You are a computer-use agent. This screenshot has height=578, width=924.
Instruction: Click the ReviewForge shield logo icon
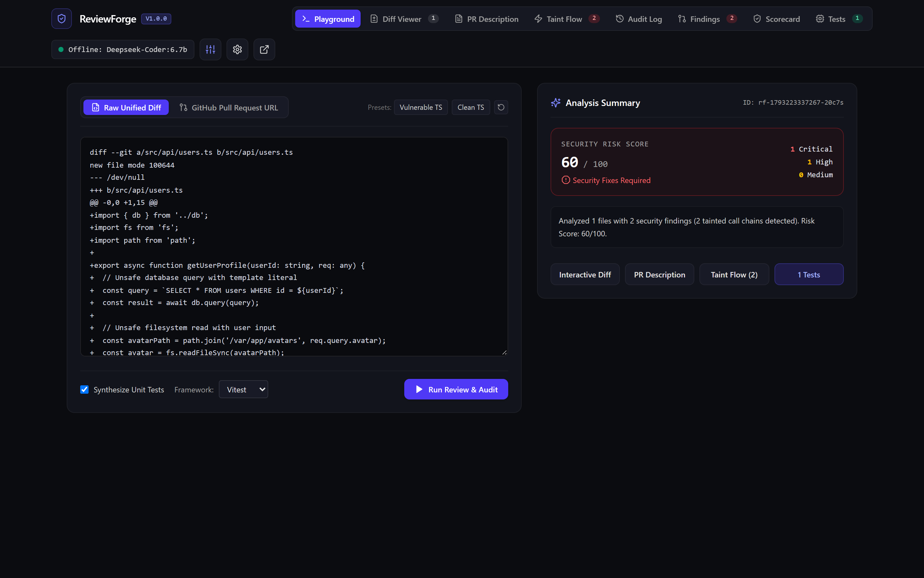click(x=62, y=19)
